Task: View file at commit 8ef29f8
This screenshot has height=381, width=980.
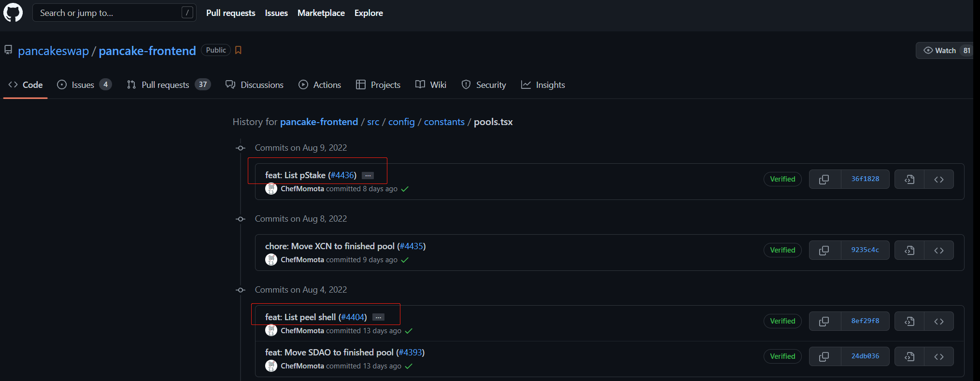Action: pos(909,321)
